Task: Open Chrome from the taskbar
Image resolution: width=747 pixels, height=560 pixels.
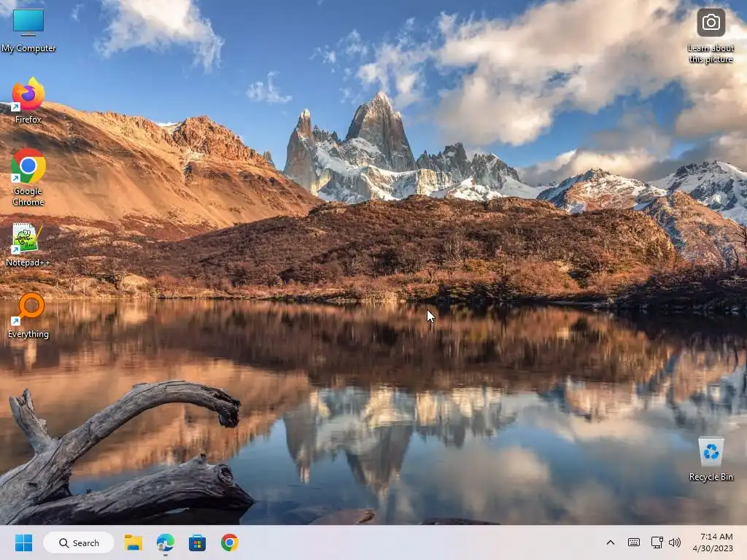Action: click(229, 542)
